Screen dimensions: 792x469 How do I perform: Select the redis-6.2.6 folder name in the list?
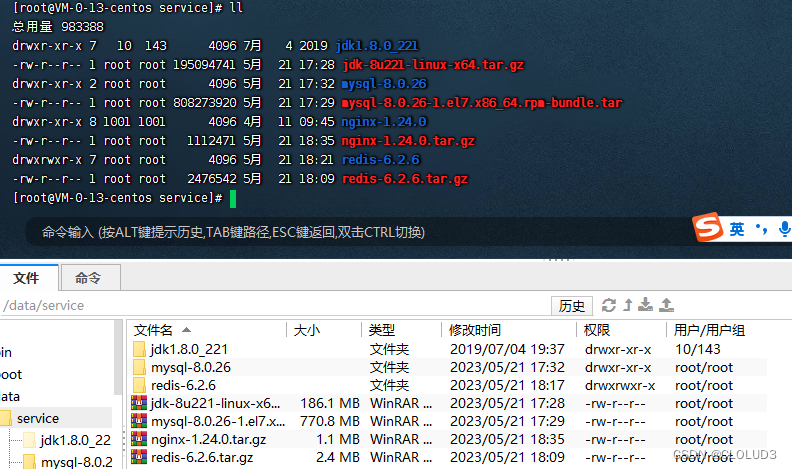coord(183,386)
